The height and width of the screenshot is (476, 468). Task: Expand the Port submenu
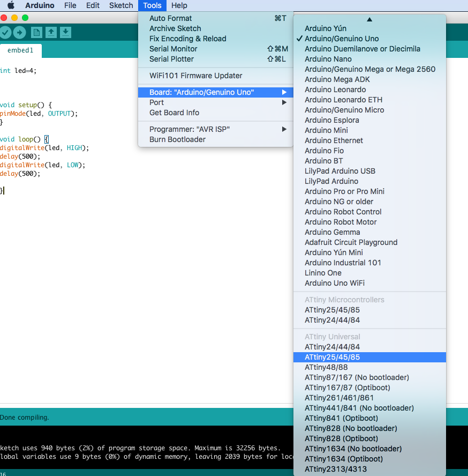216,102
